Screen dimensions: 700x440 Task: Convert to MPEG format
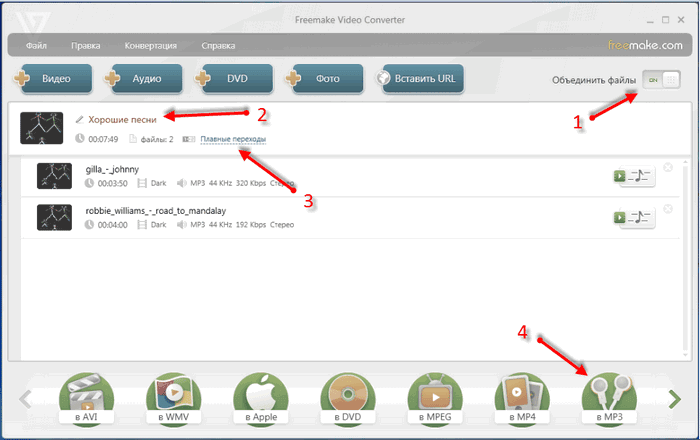[435, 398]
